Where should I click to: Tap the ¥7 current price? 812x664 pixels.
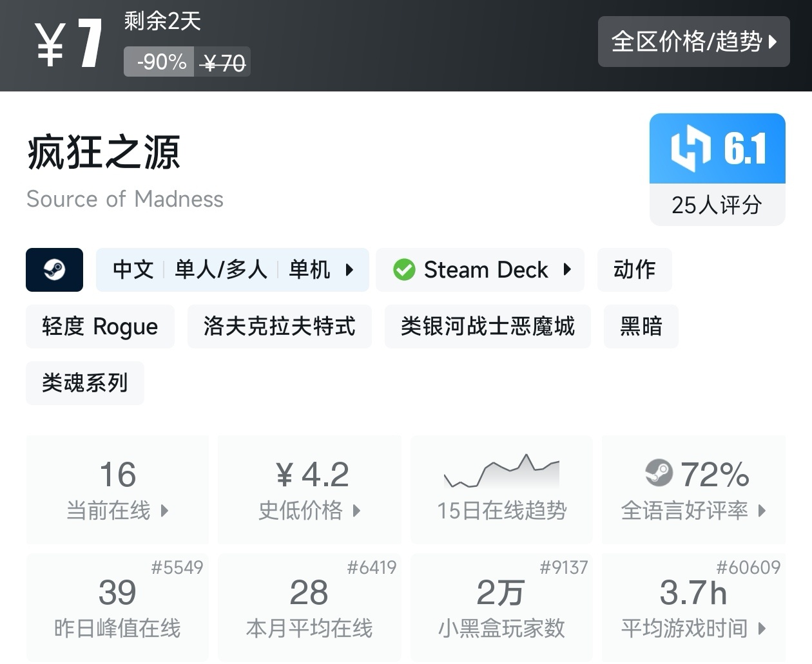tap(68, 44)
